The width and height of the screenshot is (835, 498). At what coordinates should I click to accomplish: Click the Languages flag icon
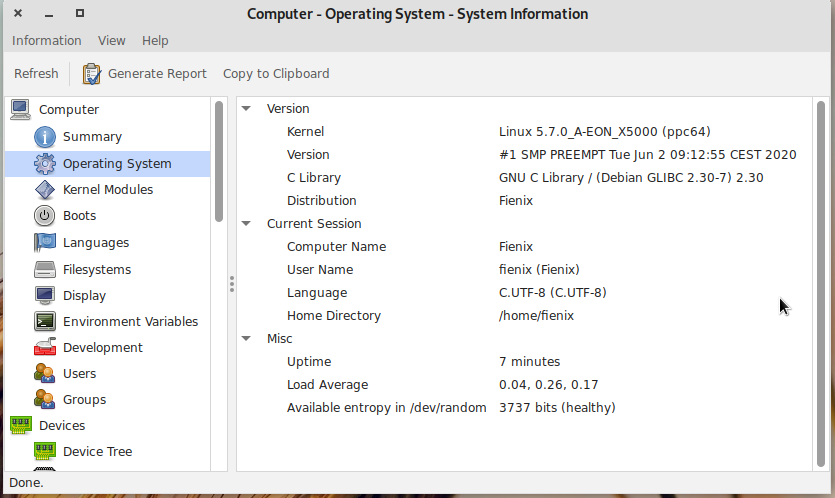pos(44,243)
